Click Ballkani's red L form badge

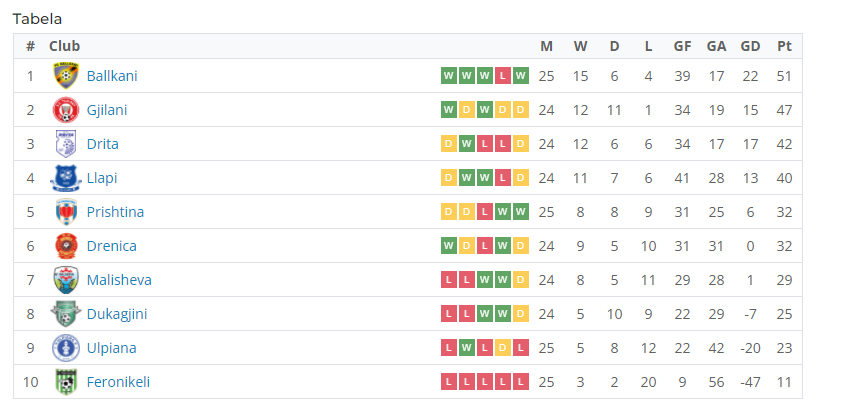(x=502, y=76)
